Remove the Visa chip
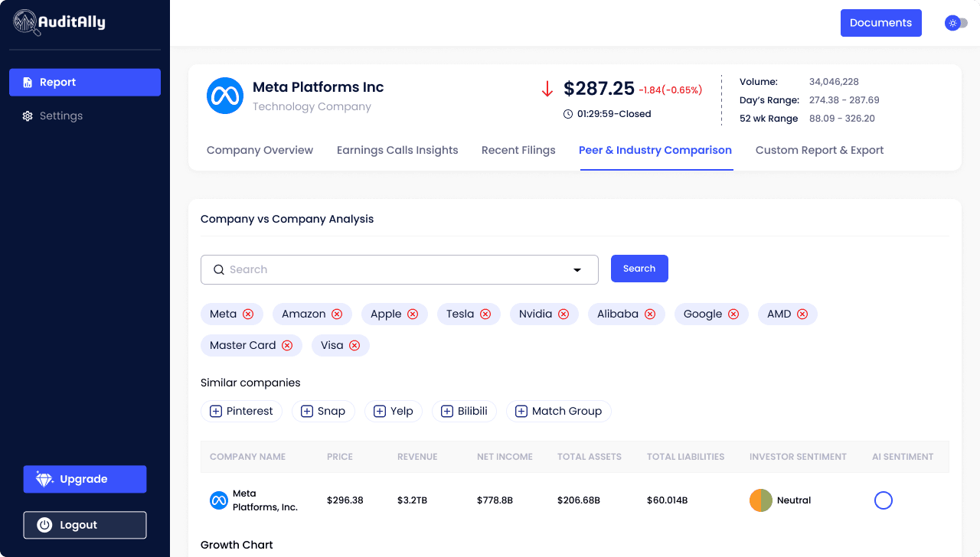 tap(354, 345)
